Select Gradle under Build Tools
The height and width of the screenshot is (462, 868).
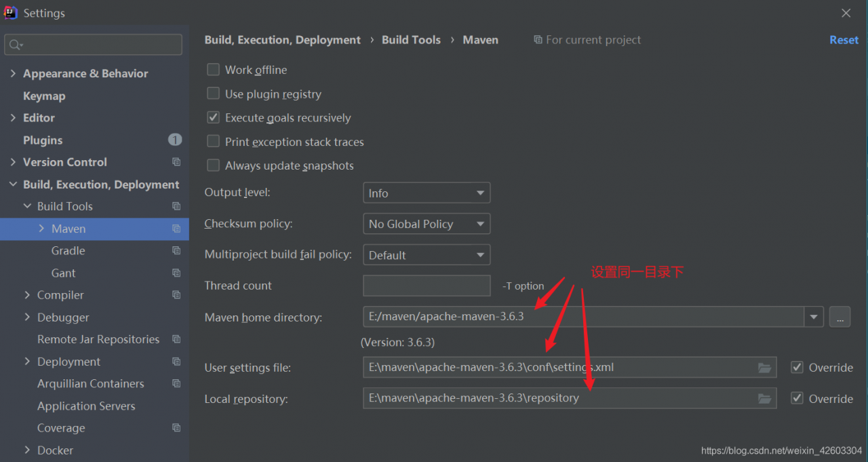pyautogui.click(x=68, y=250)
